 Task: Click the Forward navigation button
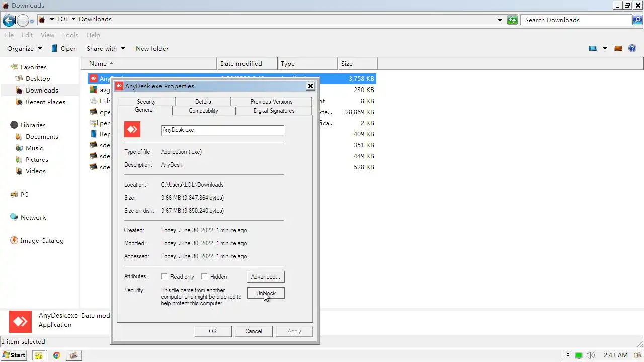click(x=23, y=20)
